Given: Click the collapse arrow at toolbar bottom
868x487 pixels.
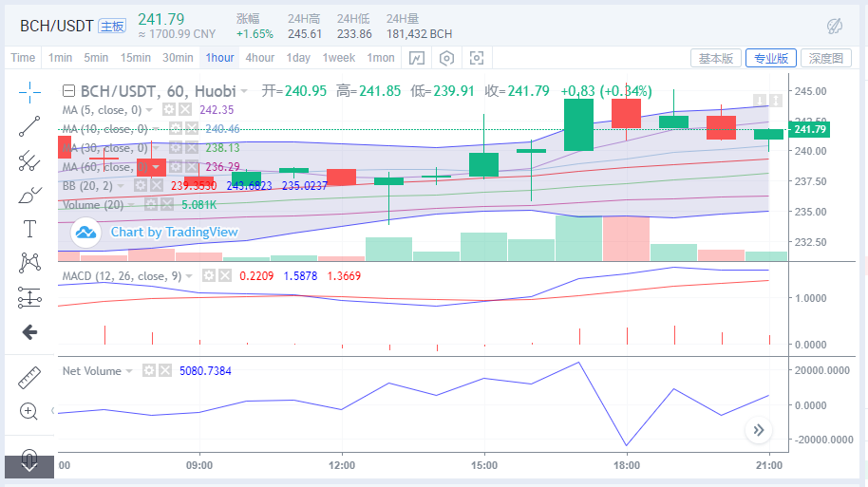Looking at the screenshot, I should click(29, 467).
